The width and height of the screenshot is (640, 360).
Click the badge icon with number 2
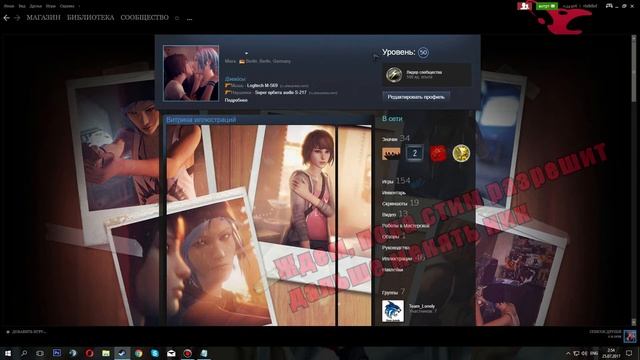click(415, 153)
